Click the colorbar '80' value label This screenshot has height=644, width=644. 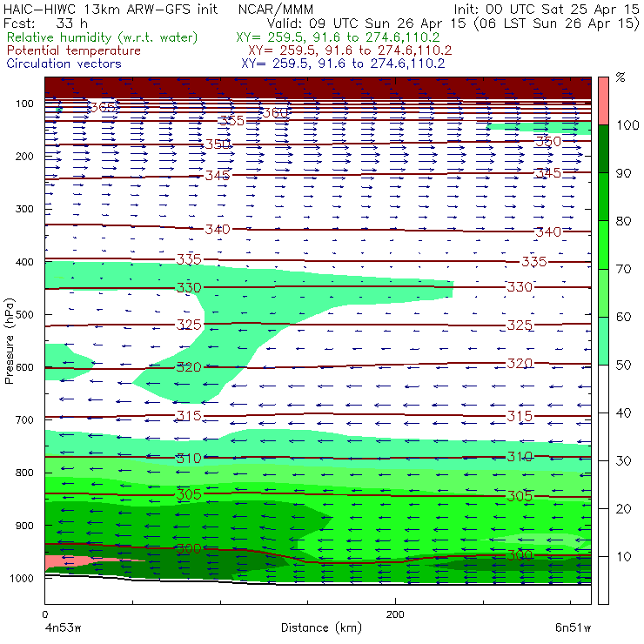coord(623,221)
